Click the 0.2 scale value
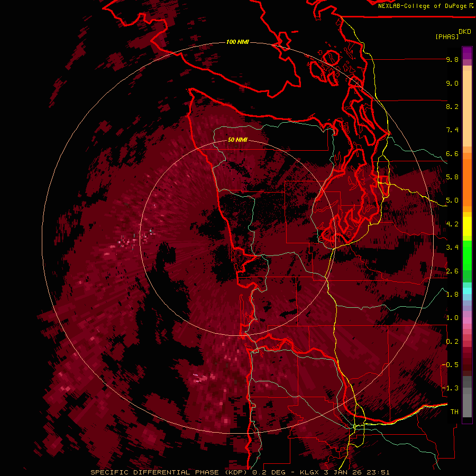476x476 pixels. pos(452,342)
